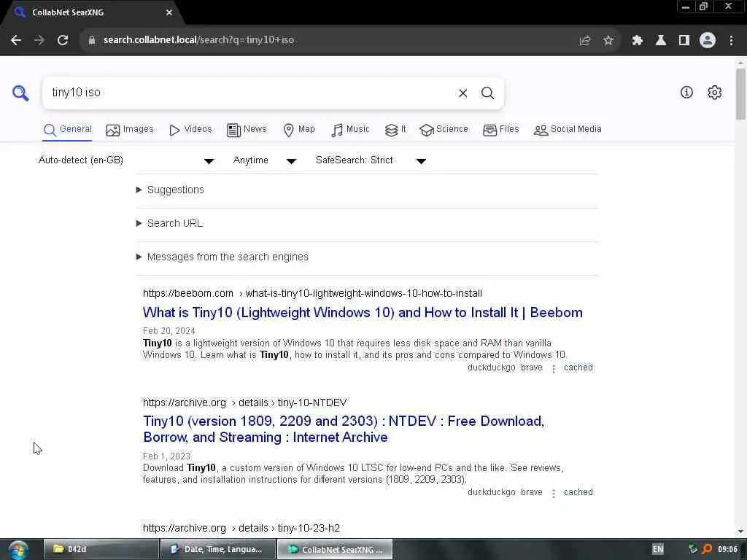This screenshot has width=747, height=560.
Task: Open the 042d folder taskbar item
Action: coord(101,549)
